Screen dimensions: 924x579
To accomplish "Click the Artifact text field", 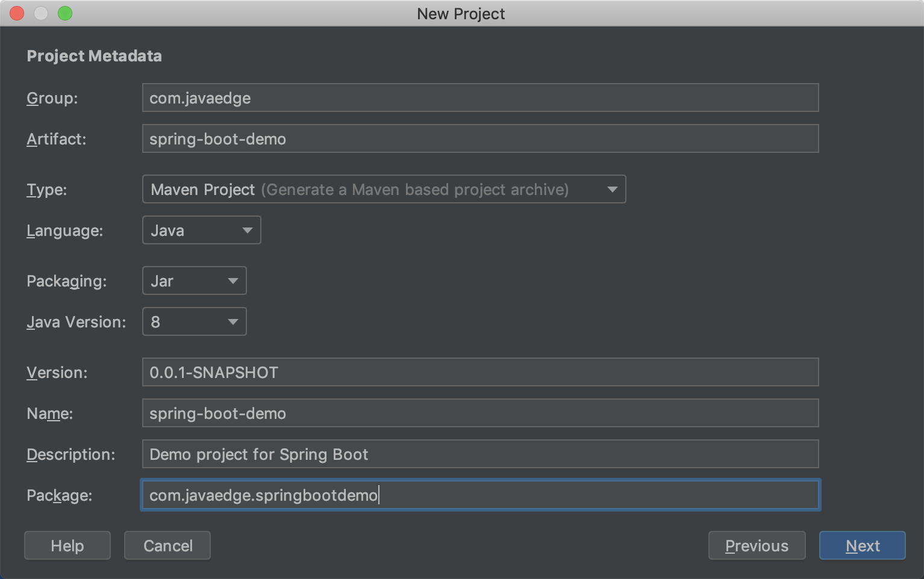I will point(480,138).
